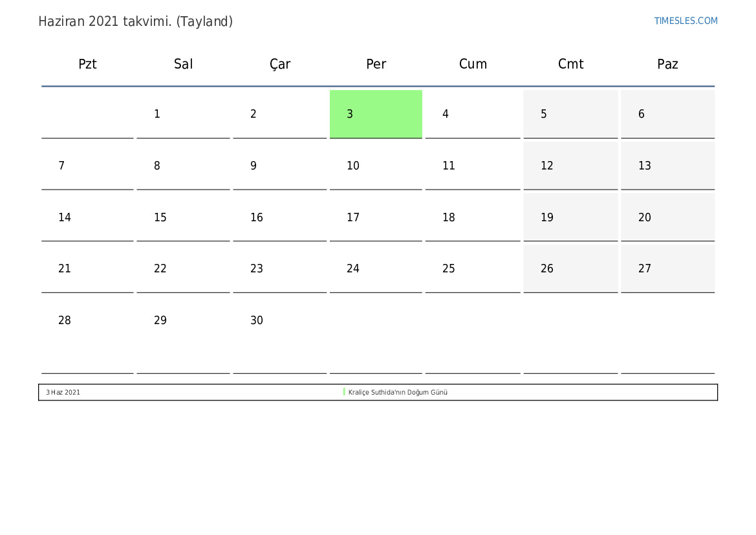This screenshot has height=535, width=756.
Task: Click the green holiday marker in legend
Action: (344, 392)
